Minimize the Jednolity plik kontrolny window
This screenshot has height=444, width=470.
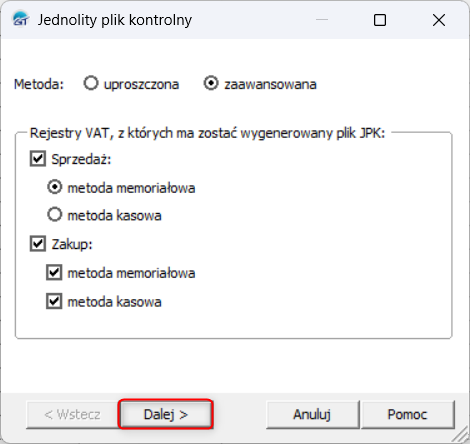tap(322, 20)
